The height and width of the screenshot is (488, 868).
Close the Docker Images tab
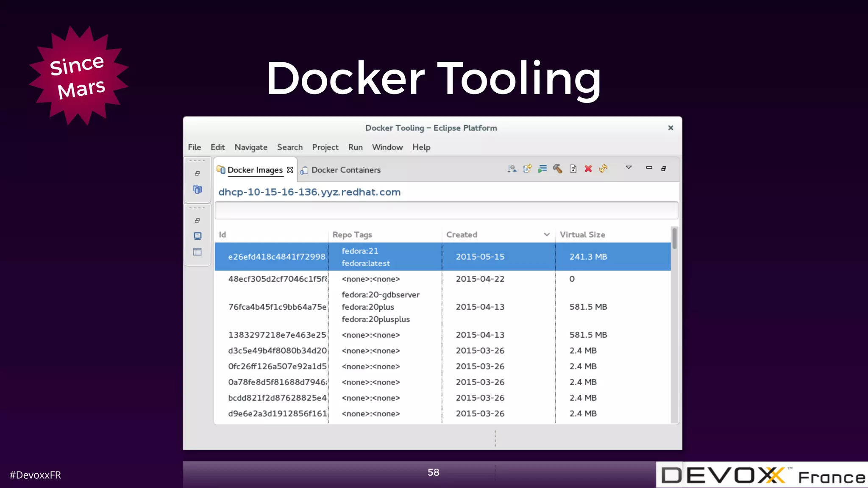click(x=290, y=169)
